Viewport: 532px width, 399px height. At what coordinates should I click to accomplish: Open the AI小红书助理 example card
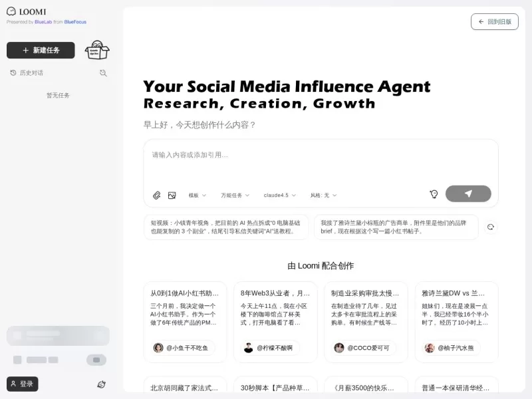(184, 319)
